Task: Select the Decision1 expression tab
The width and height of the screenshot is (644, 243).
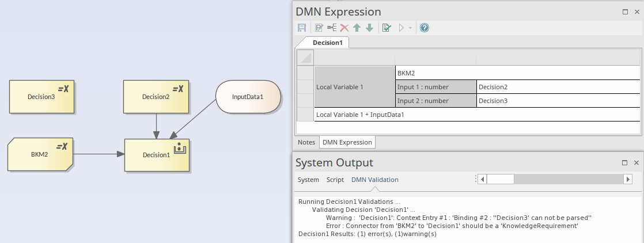Action: (326, 43)
